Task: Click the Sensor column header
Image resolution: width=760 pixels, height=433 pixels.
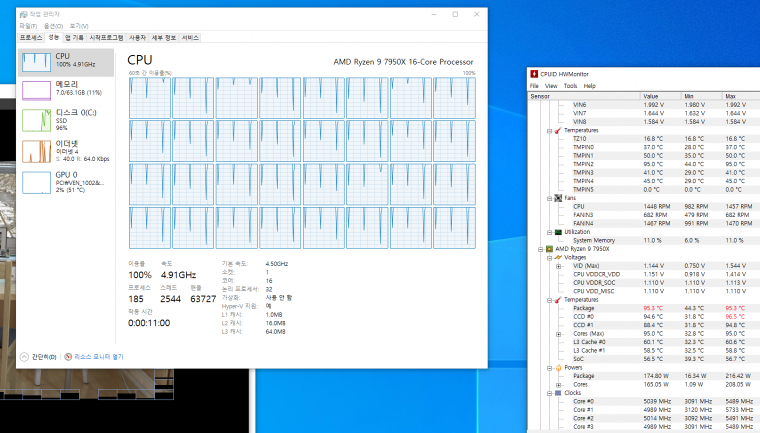Action: (x=583, y=96)
